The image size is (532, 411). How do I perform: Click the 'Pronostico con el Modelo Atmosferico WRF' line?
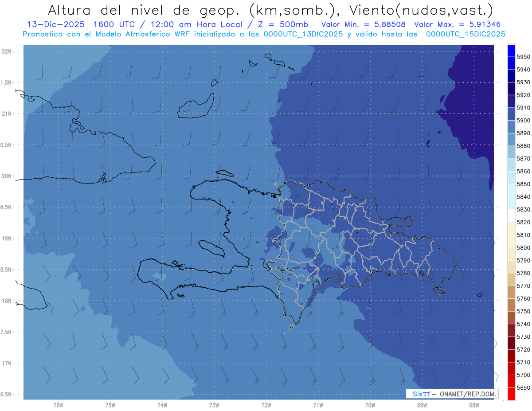264,34
